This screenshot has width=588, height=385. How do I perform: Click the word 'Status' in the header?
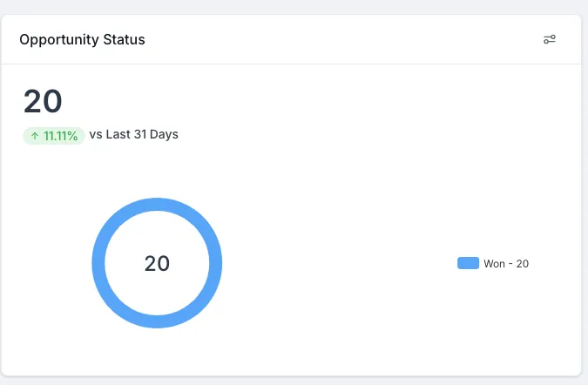pyautogui.click(x=125, y=39)
